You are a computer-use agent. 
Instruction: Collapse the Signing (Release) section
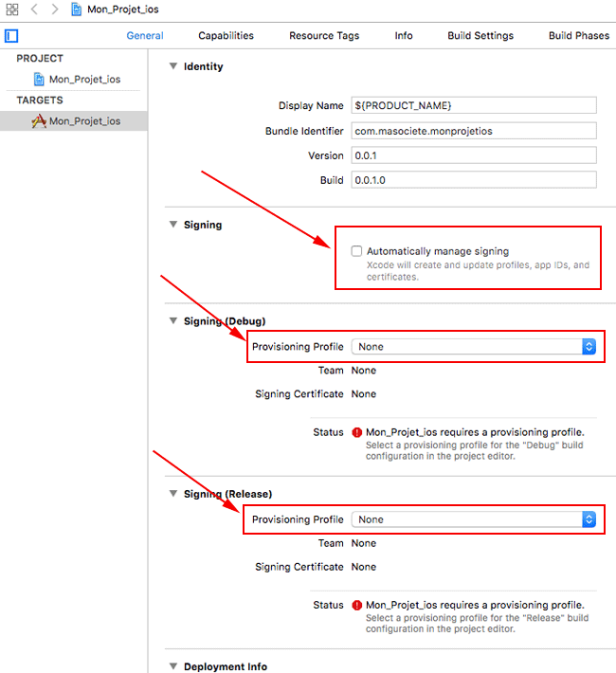(173, 494)
